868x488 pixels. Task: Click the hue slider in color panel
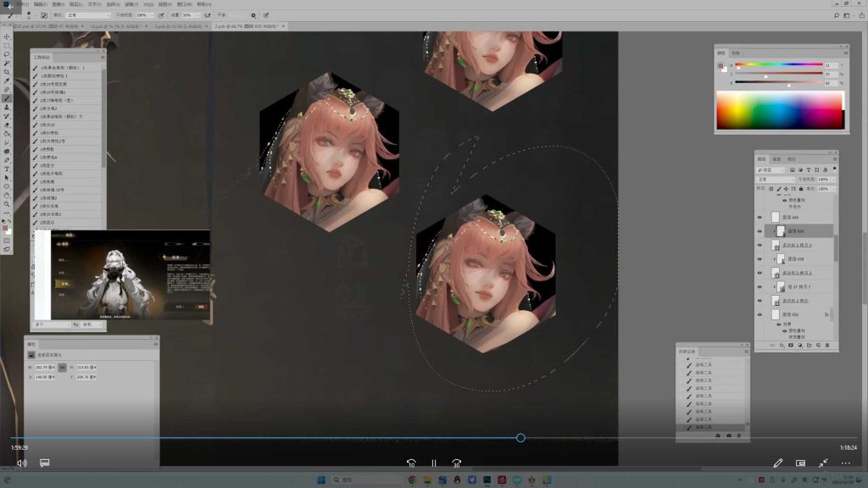coord(779,64)
